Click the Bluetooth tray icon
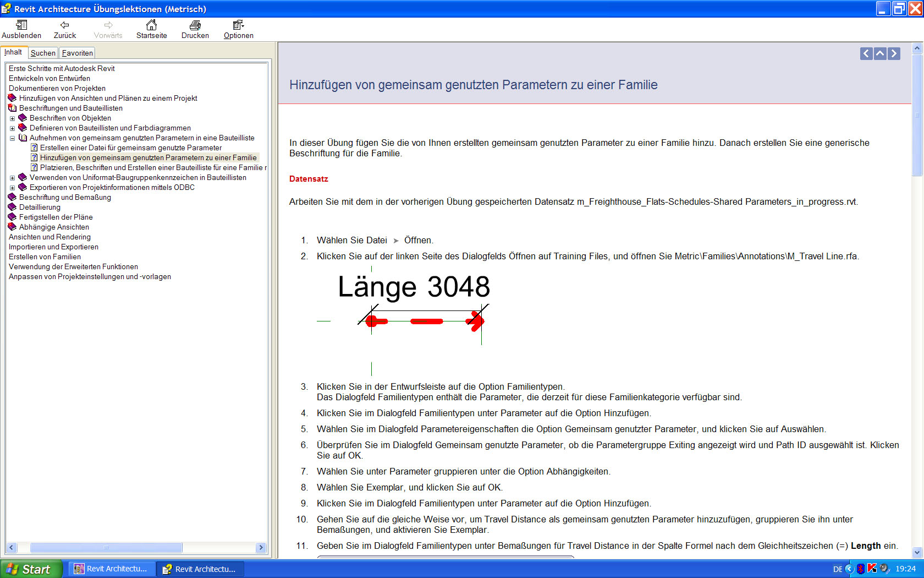Viewport: 924px width, 578px height. [861, 569]
